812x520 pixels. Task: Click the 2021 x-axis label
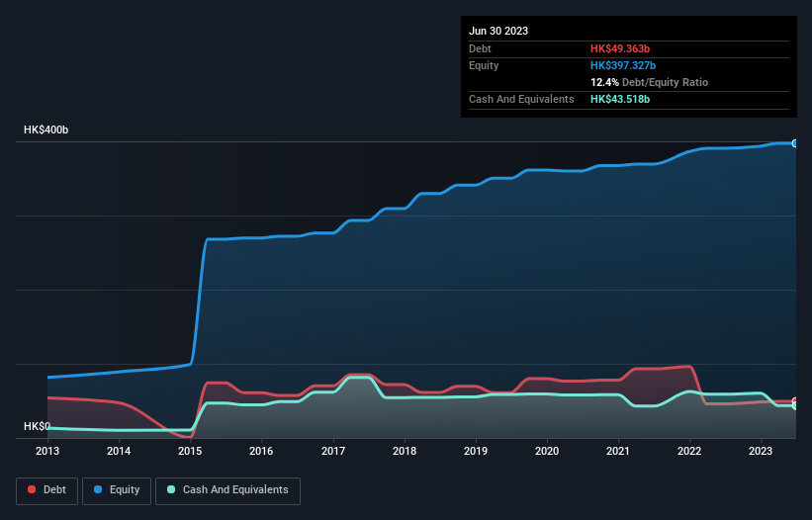(618, 451)
